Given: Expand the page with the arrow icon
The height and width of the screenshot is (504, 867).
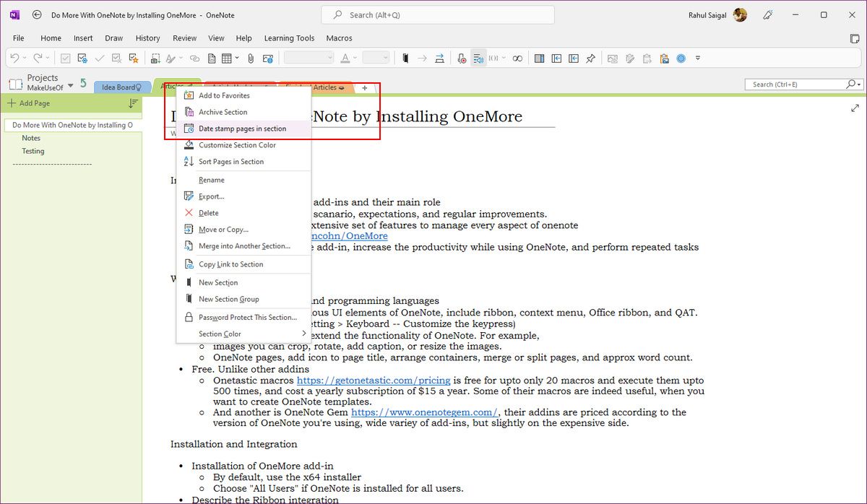Looking at the screenshot, I should [x=855, y=108].
